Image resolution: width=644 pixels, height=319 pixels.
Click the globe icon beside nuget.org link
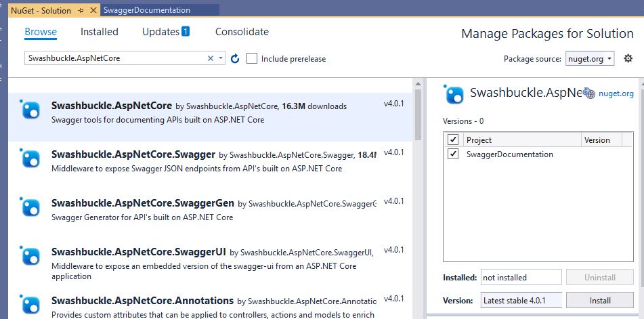(x=589, y=93)
